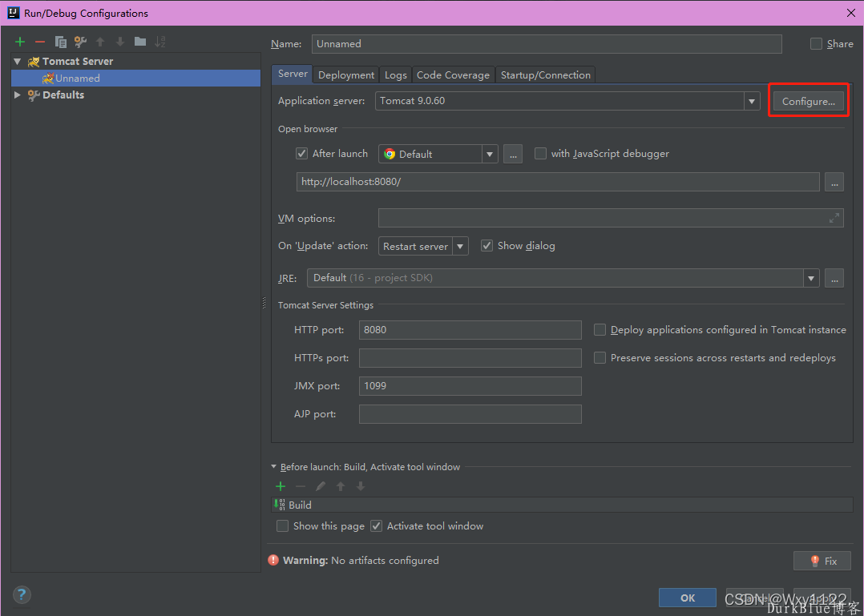
Task: Move configuration up arrow in left toolbar
Action: point(100,42)
